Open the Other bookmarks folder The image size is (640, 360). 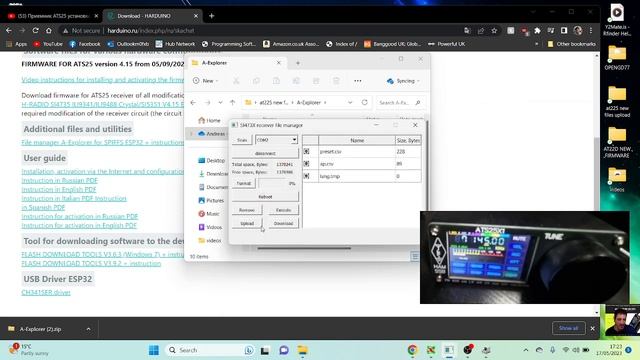(571, 44)
